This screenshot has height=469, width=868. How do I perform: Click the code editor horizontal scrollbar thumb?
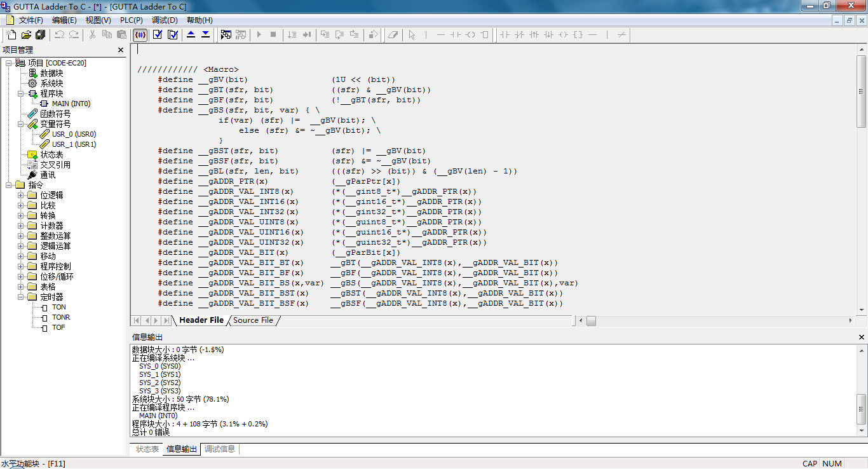point(591,320)
